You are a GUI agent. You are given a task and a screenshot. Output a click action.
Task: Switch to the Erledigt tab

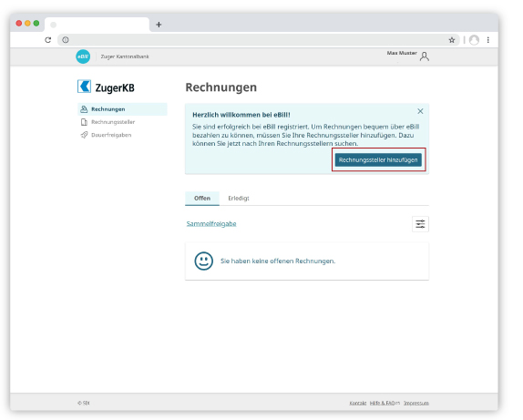click(x=239, y=199)
